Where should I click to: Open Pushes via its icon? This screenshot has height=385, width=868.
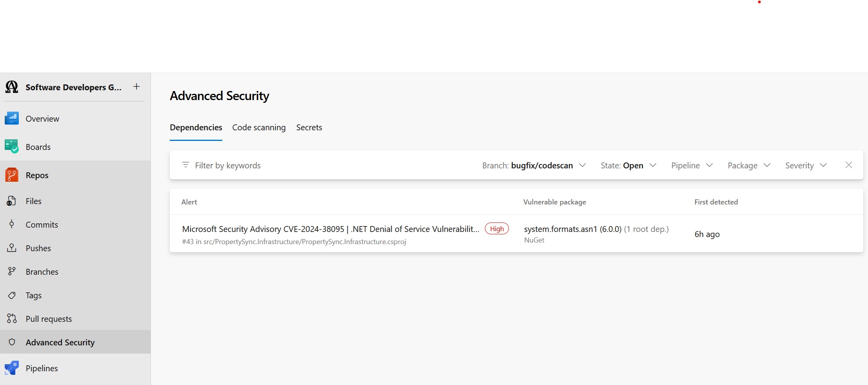(x=12, y=248)
